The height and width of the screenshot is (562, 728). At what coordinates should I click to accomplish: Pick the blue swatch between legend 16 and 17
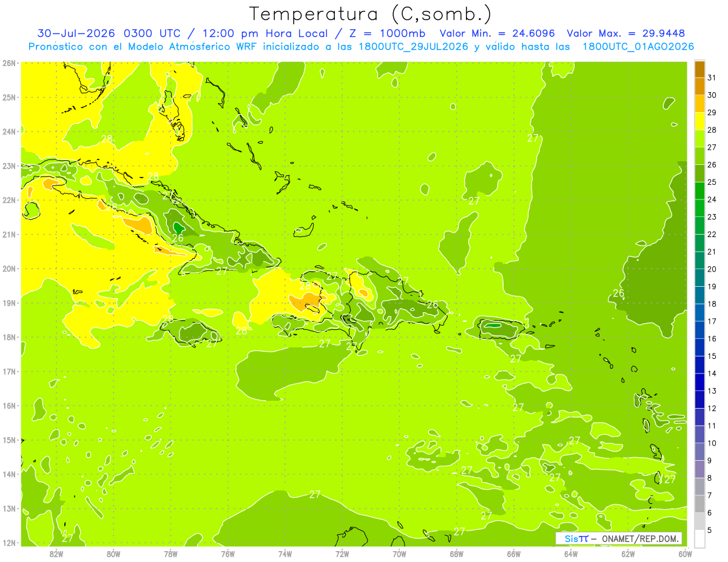tap(699, 330)
